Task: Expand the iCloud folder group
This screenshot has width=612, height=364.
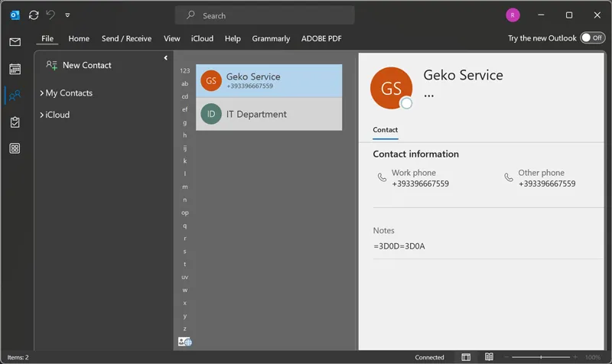Action: click(x=41, y=115)
